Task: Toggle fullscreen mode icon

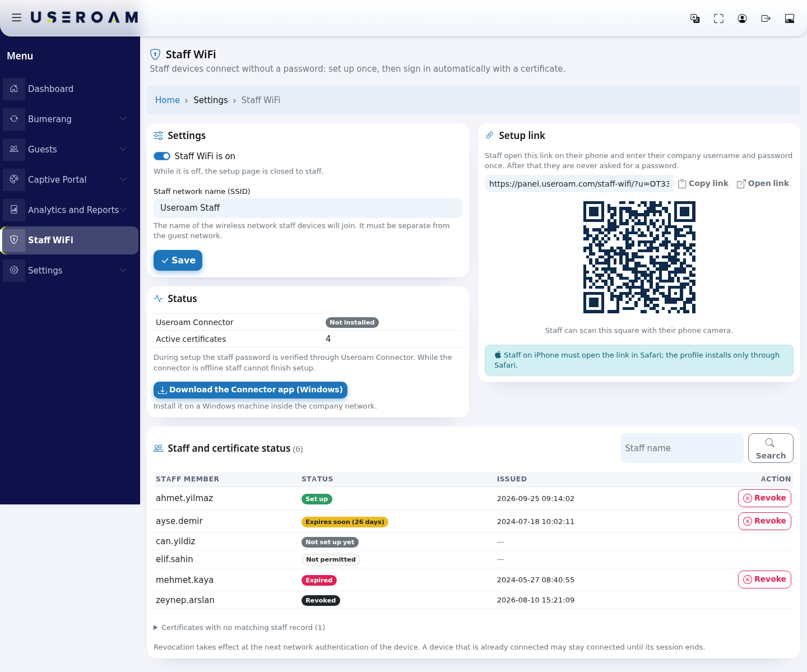Action: pyautogui.click(x=718, y=18)
